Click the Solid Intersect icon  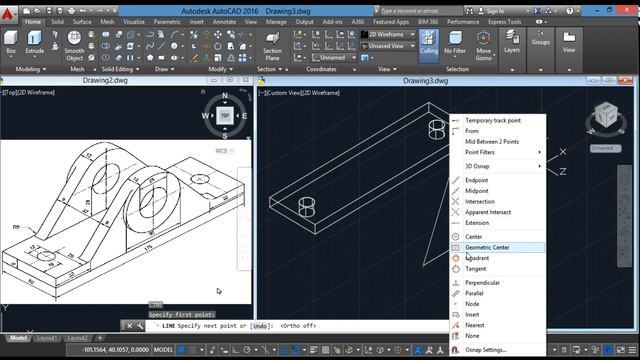106,58
